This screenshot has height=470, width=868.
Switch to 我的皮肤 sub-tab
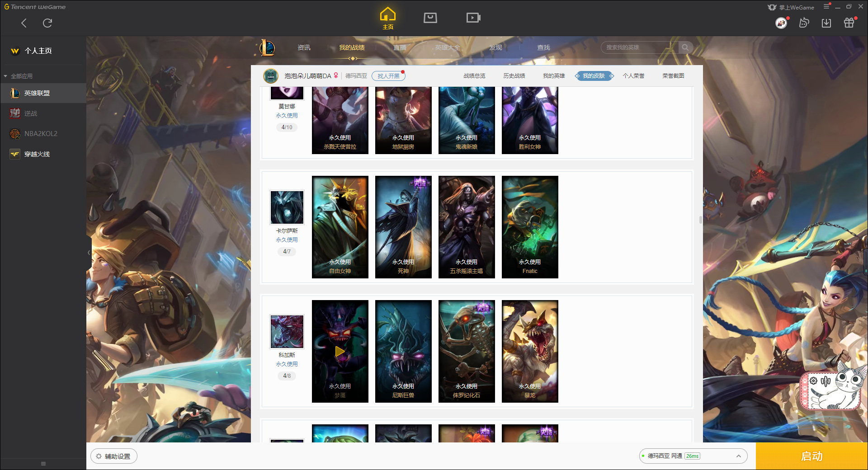[x=594, y=76]
